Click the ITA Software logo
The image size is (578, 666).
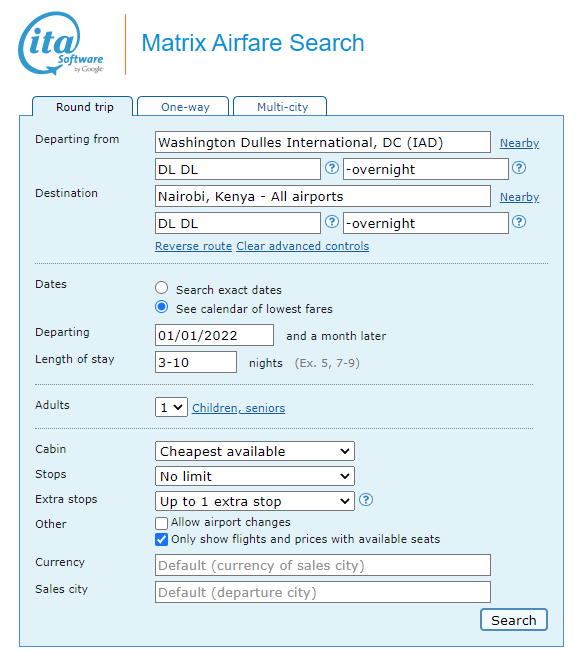(x=61, y=43)
